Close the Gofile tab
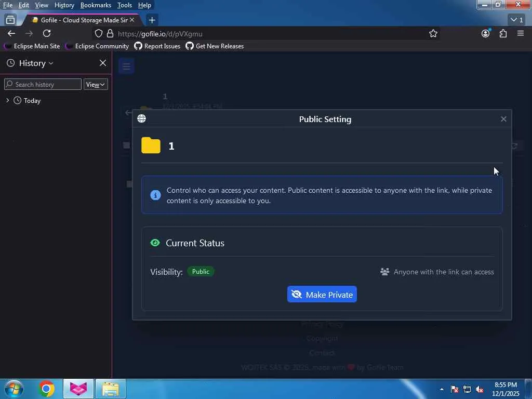Viewport: 532px width, 399px height. click(132, 20)
